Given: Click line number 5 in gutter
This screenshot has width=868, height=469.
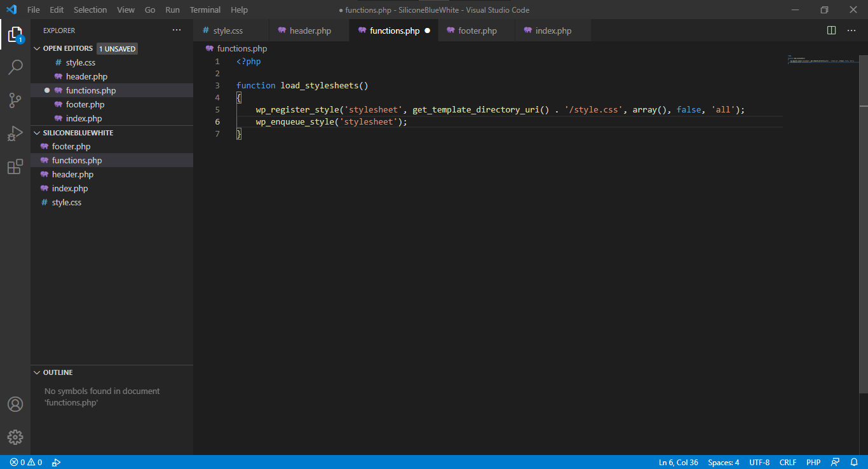Looking at the screenshot, I should coord(217,109).
